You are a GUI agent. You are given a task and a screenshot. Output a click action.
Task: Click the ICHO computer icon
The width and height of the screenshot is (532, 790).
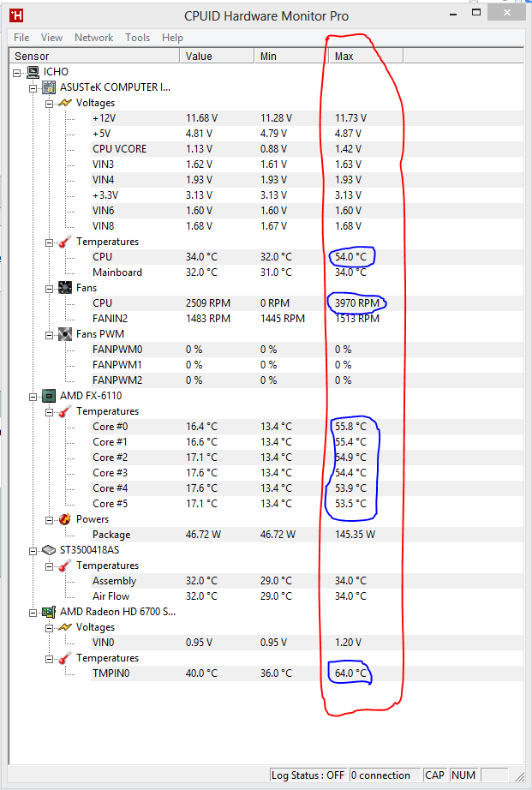point(33,72)
